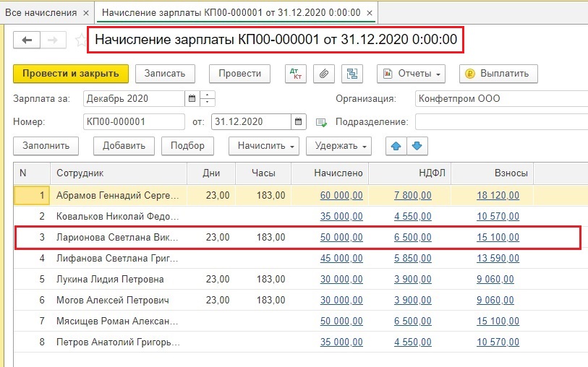Image resolution: width=588 pixels, height=367 pixels.
Task: Open calendar picker for document date
Action: [x=299, y=121]
